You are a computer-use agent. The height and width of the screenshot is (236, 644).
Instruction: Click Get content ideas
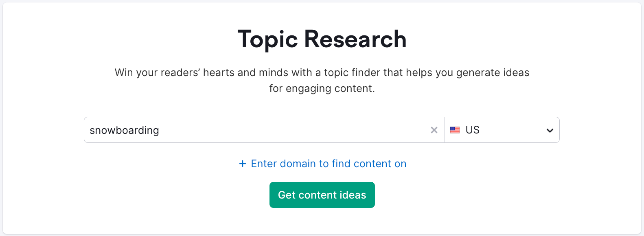pos(322,195)
